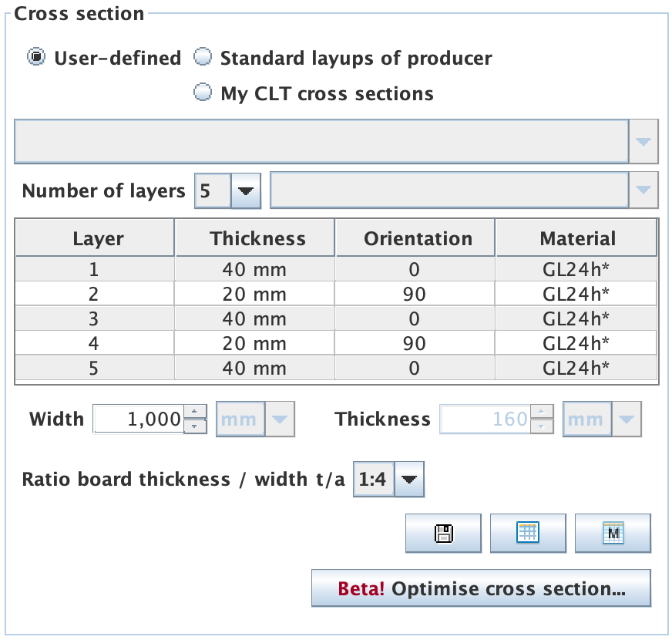The width and height of the screenshot is (672, 640).
Task: Open the Width unit mm dropdown
Action: (x=278, y=419)
